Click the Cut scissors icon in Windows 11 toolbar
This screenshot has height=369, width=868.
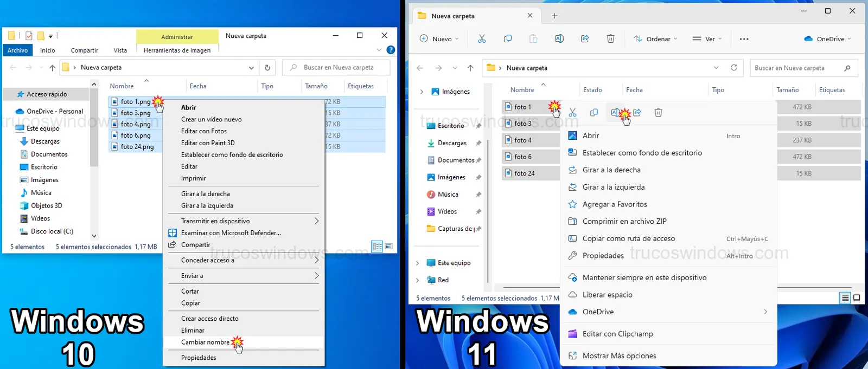pyautogui.click(x=482, y=39)
